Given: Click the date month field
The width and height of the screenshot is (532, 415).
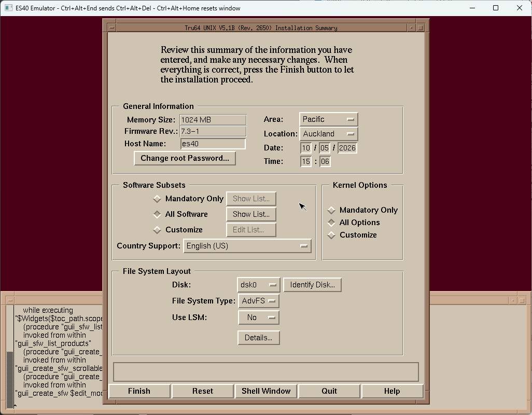Looking at the screenshot, I should coord(306,148).
